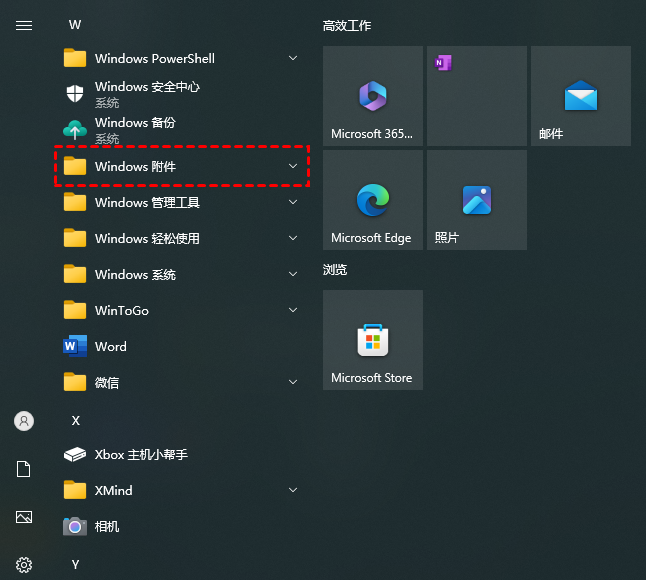Launch Word via its blue W icon
Image resolution: width=646 pixels, height=580 pixels.
(x=75, y=346)
